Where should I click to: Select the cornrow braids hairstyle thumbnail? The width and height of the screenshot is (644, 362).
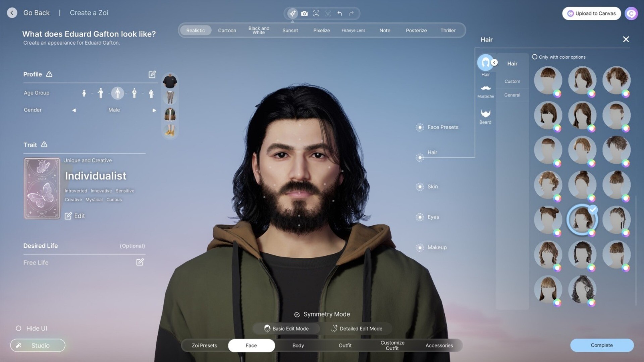[x=616, y=220]
